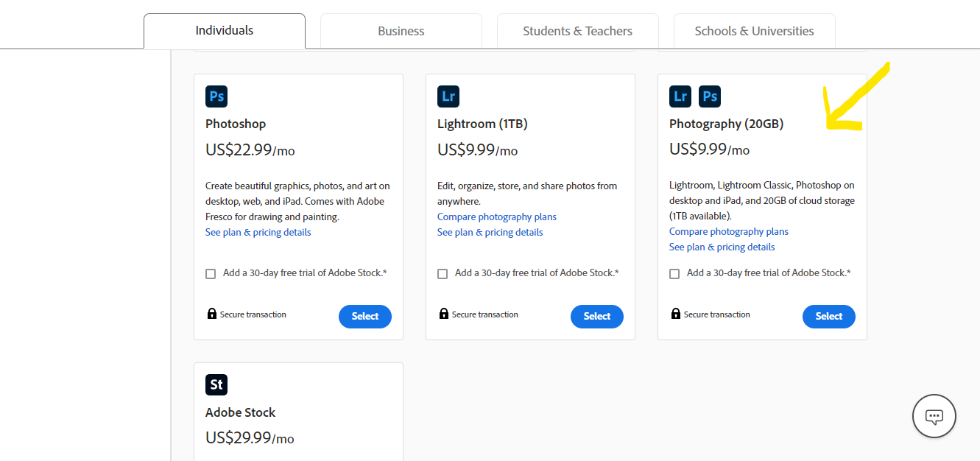Click Secure transaction text in Photography card
The width and height of the screenshot is (980, 461).
[x=717, y=314]
